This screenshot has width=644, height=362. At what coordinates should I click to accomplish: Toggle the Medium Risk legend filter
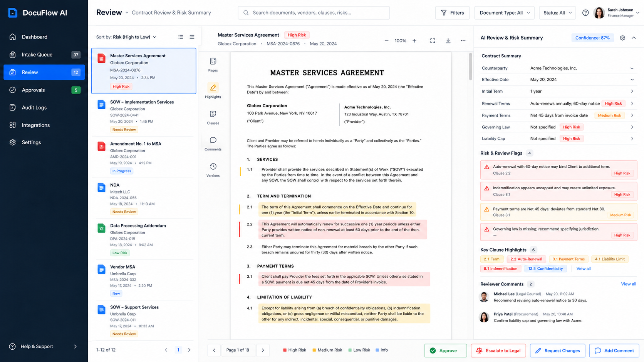coord(327,350)
